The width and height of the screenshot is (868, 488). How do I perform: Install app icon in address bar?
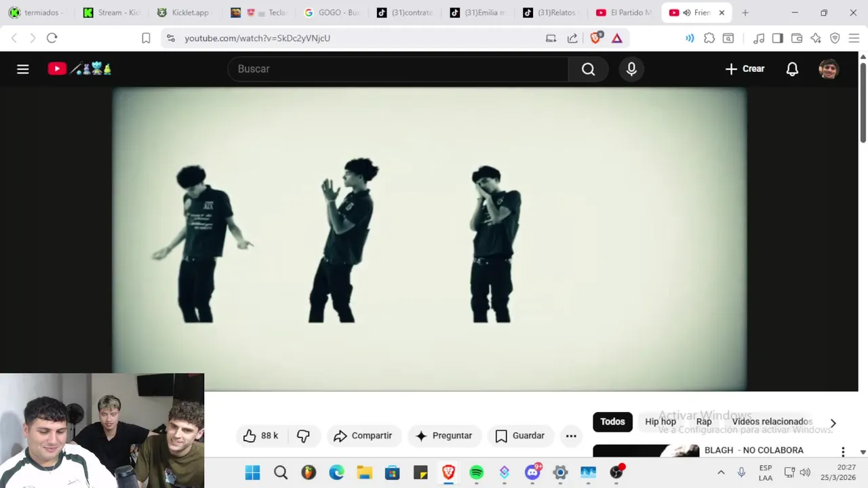(x=551, y=38)
